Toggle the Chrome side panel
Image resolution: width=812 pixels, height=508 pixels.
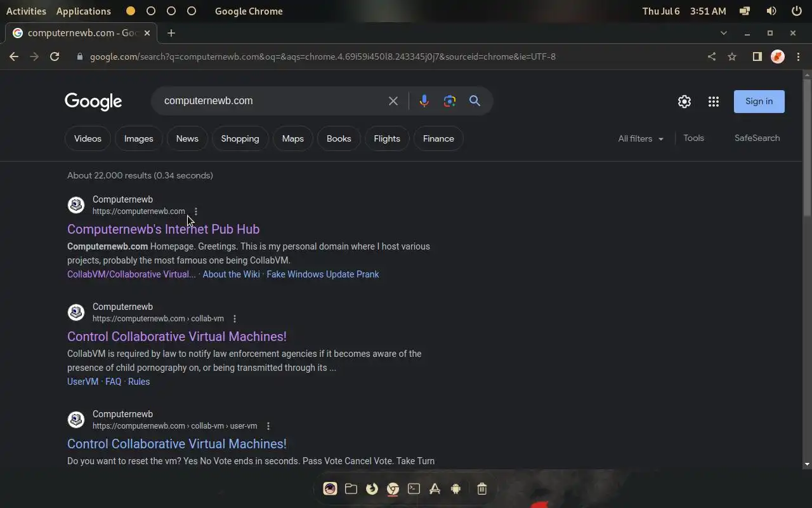pos(757,57)
